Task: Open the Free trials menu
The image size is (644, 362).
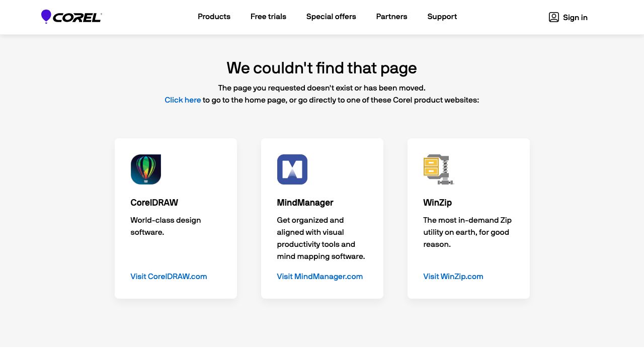Action: click(x=268, y=17)
